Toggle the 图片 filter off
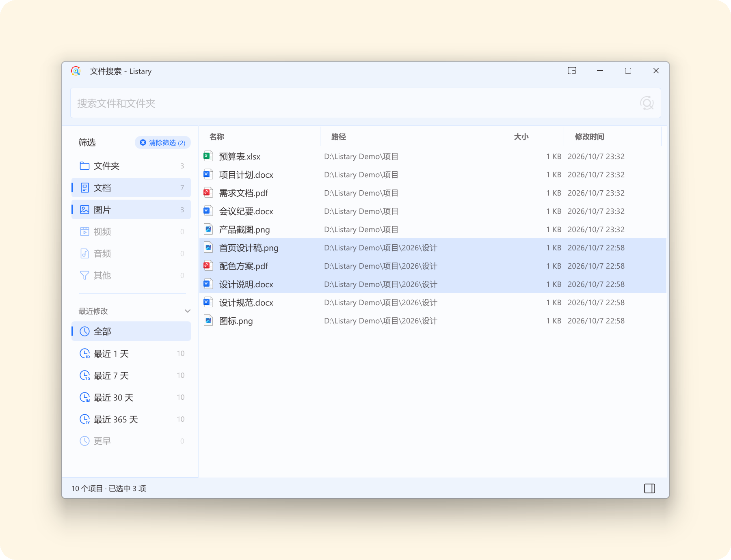 tap(131, 209)
